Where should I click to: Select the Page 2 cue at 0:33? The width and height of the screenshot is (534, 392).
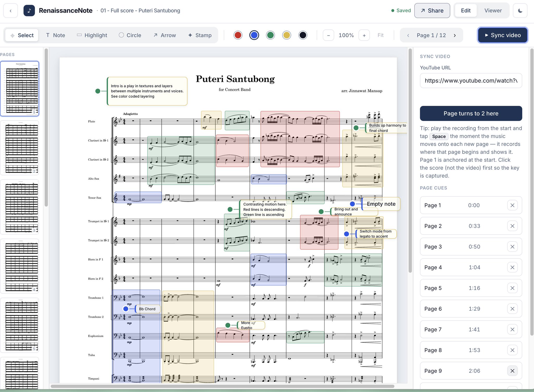pos(471,226)
